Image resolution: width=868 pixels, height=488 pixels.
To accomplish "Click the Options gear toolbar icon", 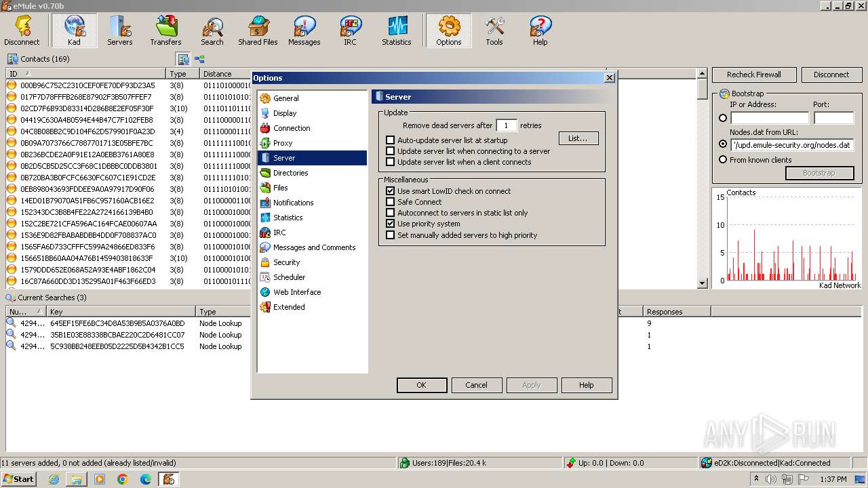I will [449, 30].
